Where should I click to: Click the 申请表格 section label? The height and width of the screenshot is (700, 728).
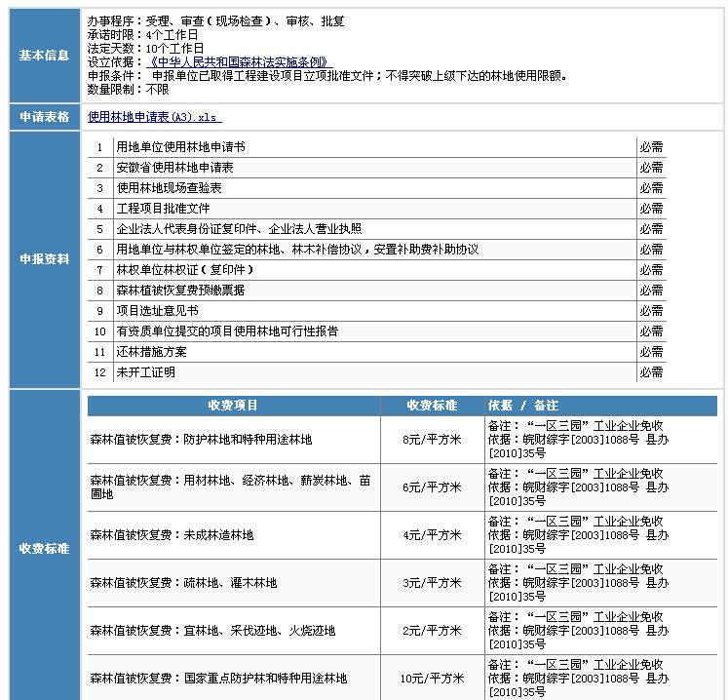click(44, 117)
